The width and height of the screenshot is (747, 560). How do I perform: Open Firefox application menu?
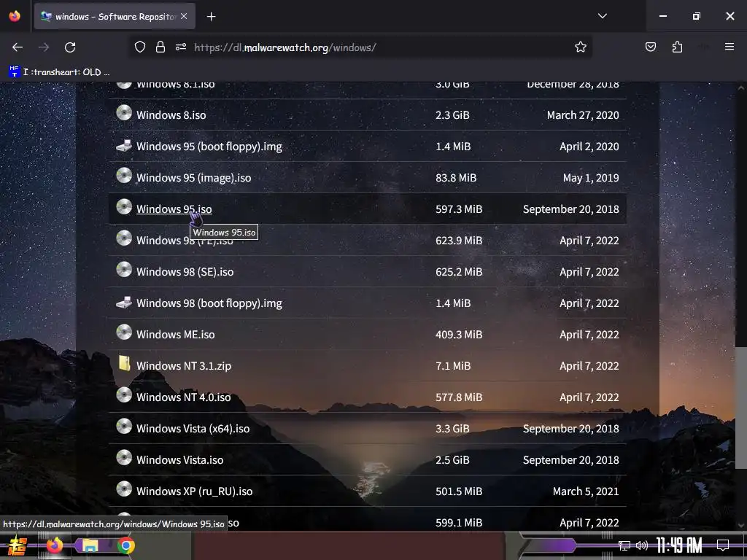tap(729, 47)
